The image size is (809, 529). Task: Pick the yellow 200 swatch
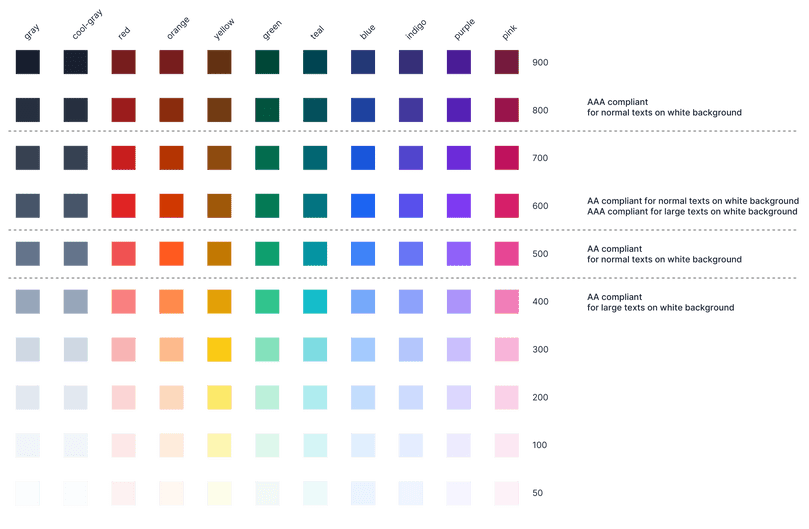pyautogui.click(x=219, y=397)
